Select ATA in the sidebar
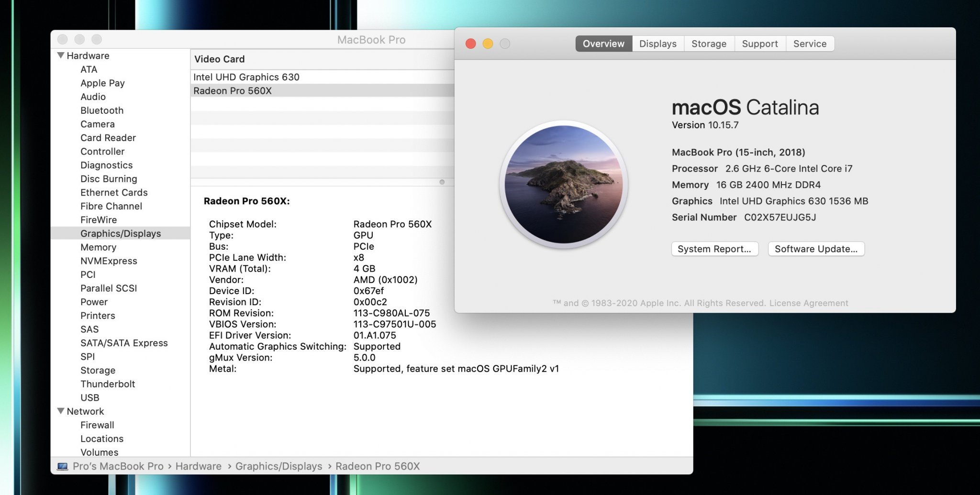Viewport: 980px width, 495px height. (x=89, y=69)
